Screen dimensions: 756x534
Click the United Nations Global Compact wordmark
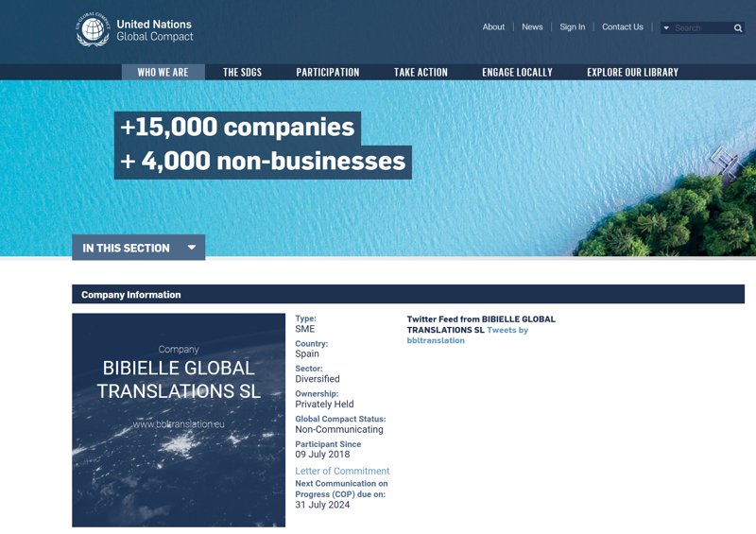click(x=154, y=30)
